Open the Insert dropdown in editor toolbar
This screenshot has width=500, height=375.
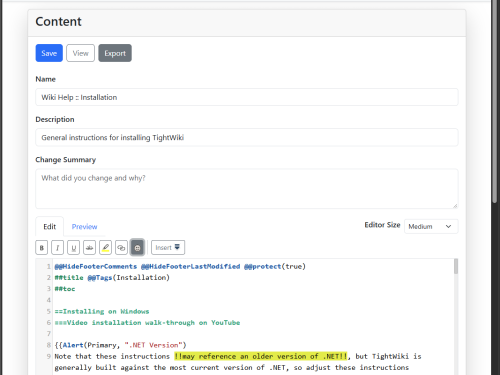click(x=168, y=248)
